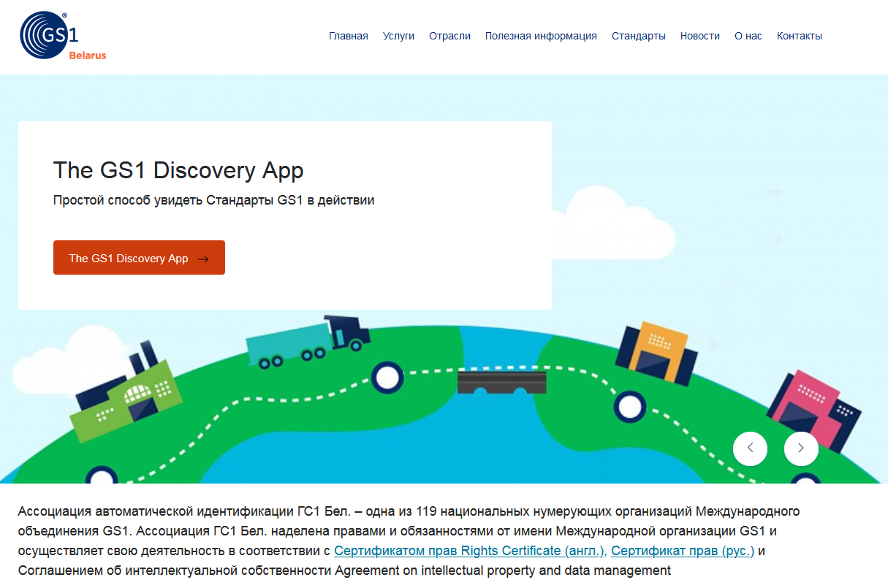Viewport: 888px width, 588px height.
Task: Advance to next carousel slide arrow
Action: click(x=801, y=448)
